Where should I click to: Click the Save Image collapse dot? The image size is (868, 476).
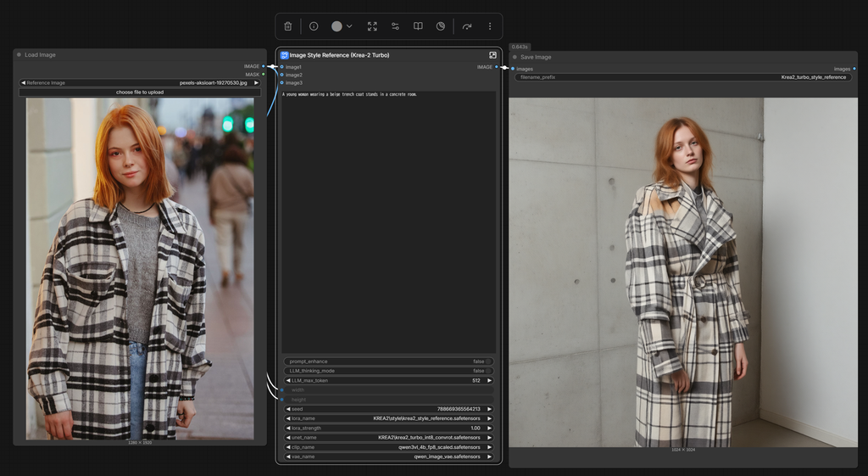point(515,57)
